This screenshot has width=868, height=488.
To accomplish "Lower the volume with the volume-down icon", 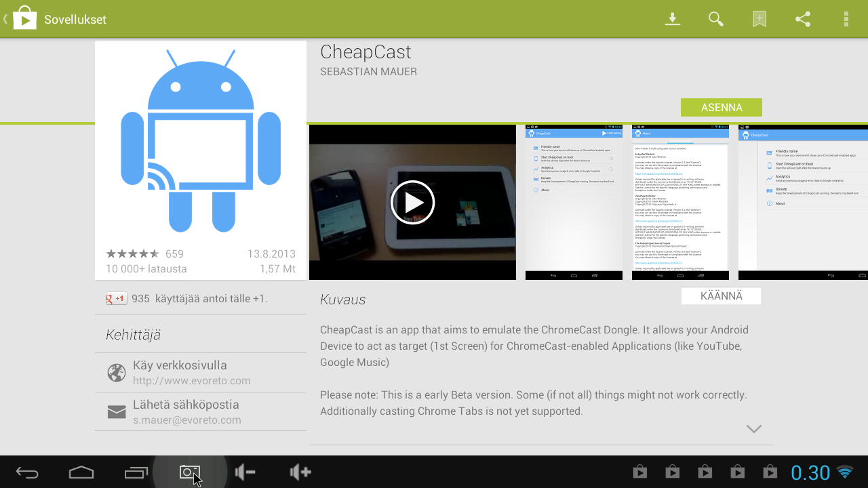I will tap(245, 472).
